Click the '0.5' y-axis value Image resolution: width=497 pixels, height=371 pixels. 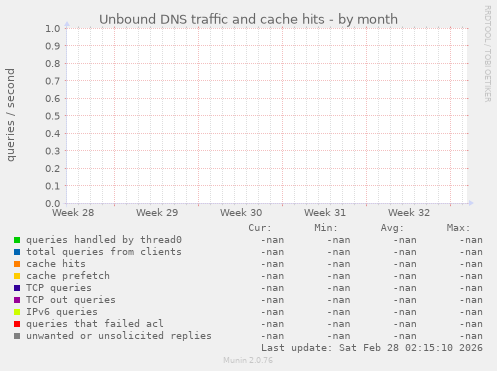(x=53, y=116)
